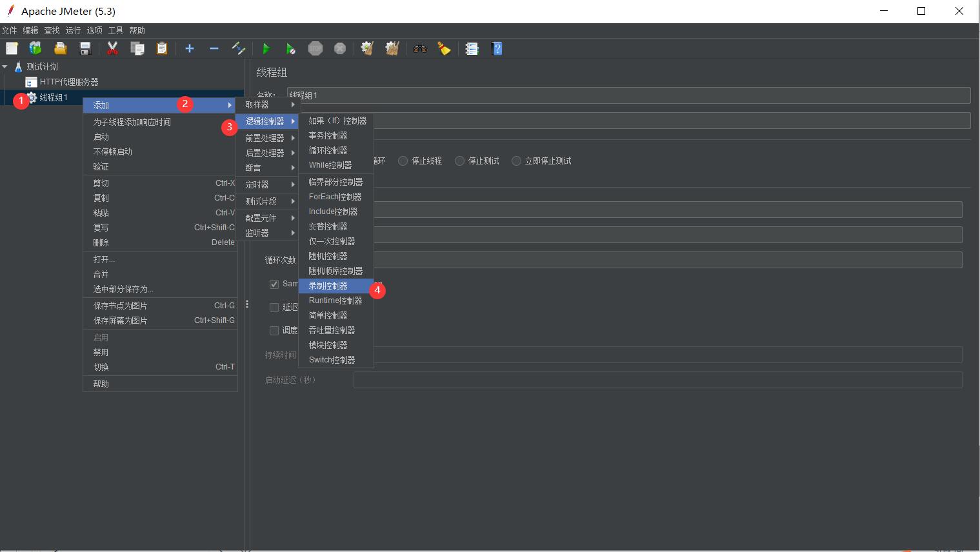980x552 pixels.
Task: Click the Shutdown test toolbar icon
Action: tap(340, 48)
